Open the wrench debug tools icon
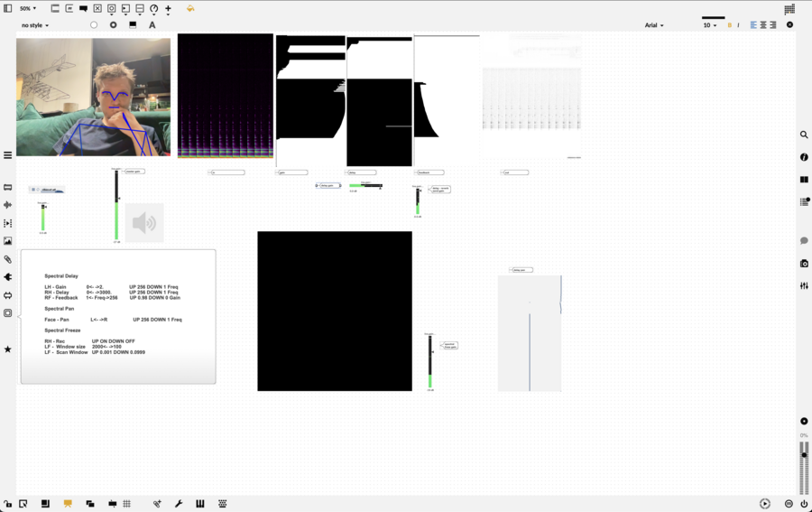The width and height of the screenshot is (812, 512). pos(179,504)
